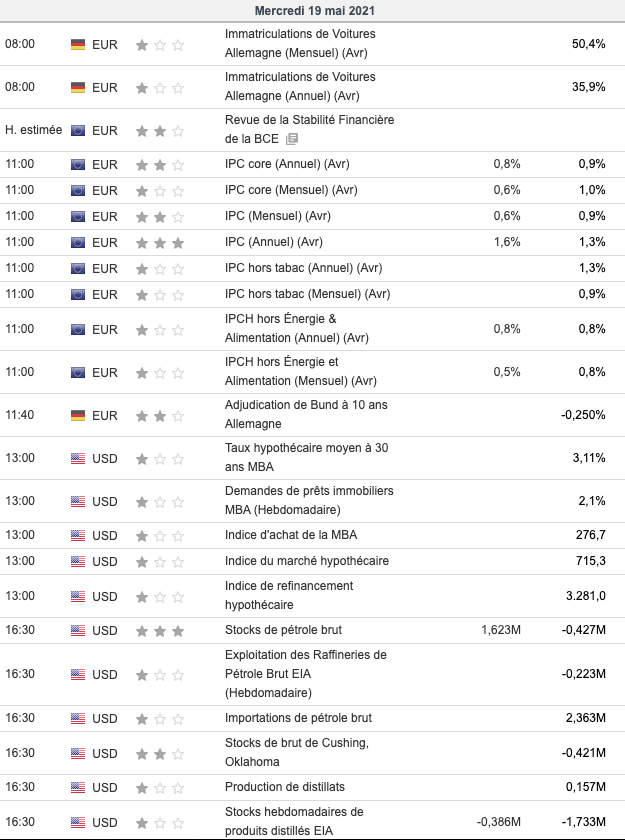
Task: Click US flag on Production de distillats row
Action: tap(78, 787)
